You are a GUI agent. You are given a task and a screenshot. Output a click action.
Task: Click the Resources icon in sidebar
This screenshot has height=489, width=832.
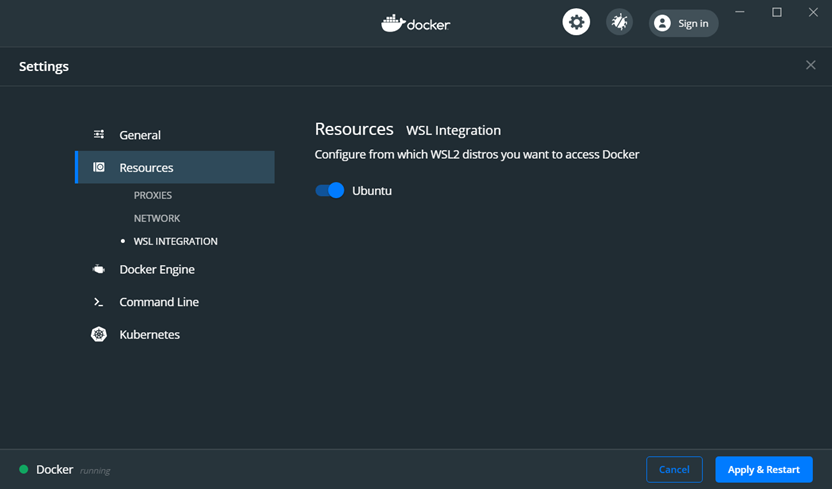pos(99,168)
